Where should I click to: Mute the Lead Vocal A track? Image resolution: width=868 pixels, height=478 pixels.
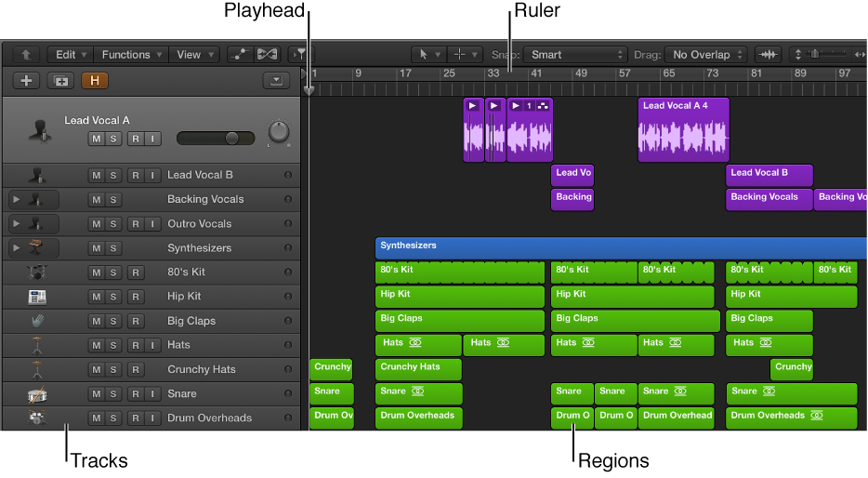pos(97,139)
